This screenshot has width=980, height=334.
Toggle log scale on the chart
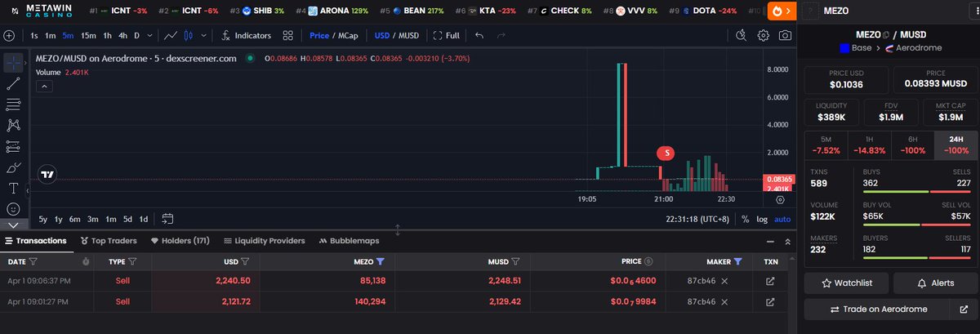762,219
